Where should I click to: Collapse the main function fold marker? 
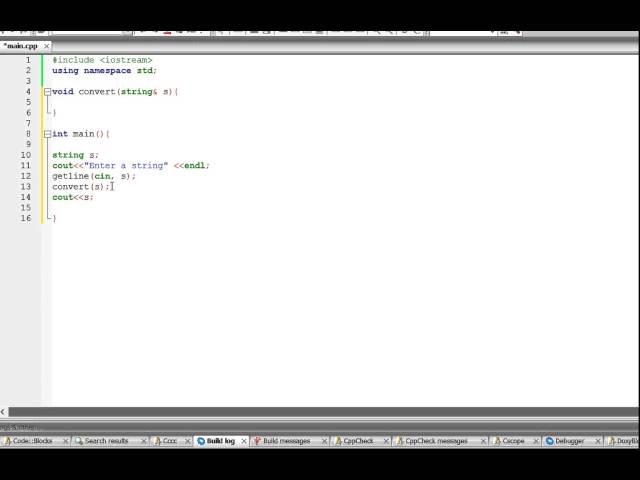pyautogui.click(x=47, y=134)
